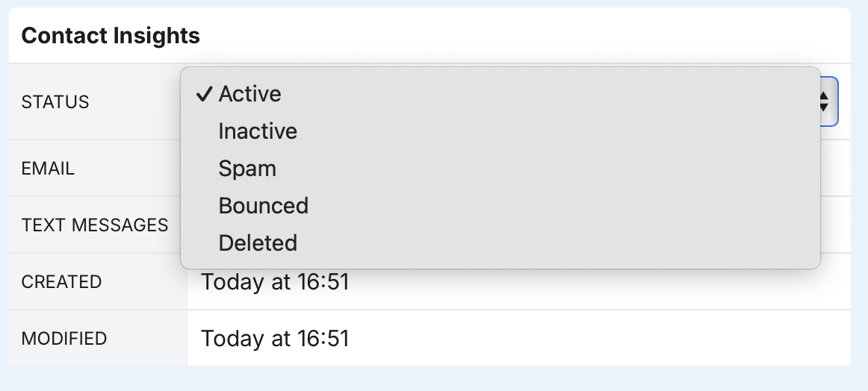Screen dimensions: 868x391
Task: Click the EMAIL row label
Action: (x=48, y=169)
